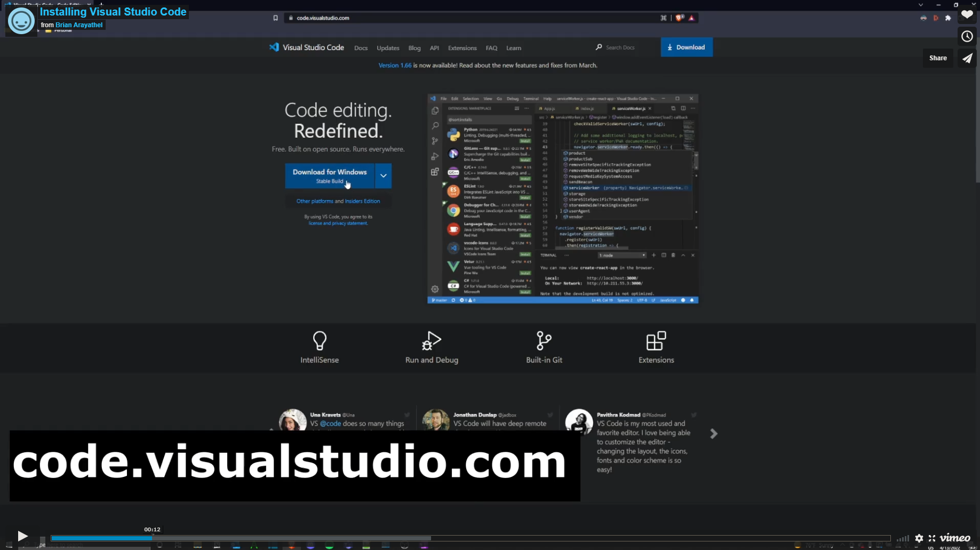Click the Share button label
Image resolution: width=980 pixels, height=550 pixels.
pos(938,58)
